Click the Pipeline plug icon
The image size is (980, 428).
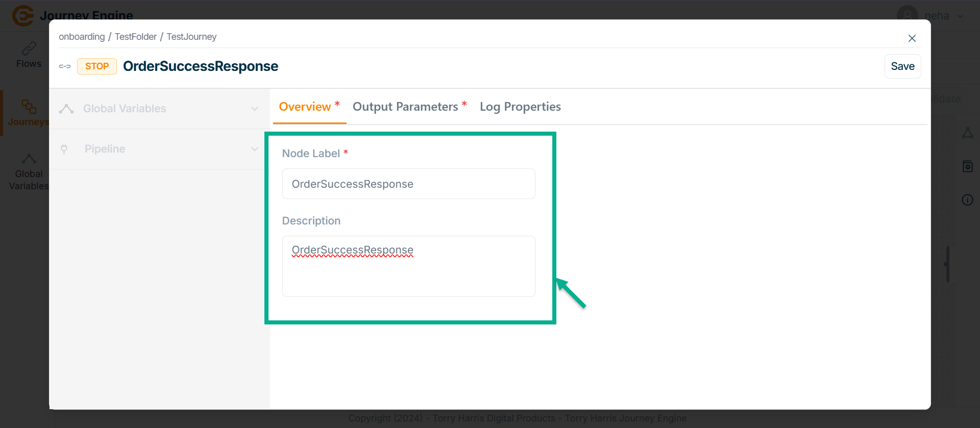pos(64,149)
